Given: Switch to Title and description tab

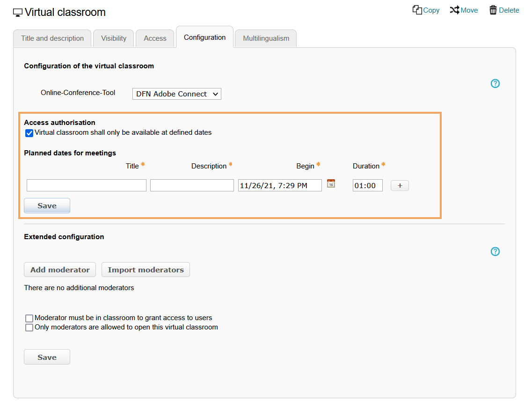Looking at the screenshot, I should coord(52,38).
